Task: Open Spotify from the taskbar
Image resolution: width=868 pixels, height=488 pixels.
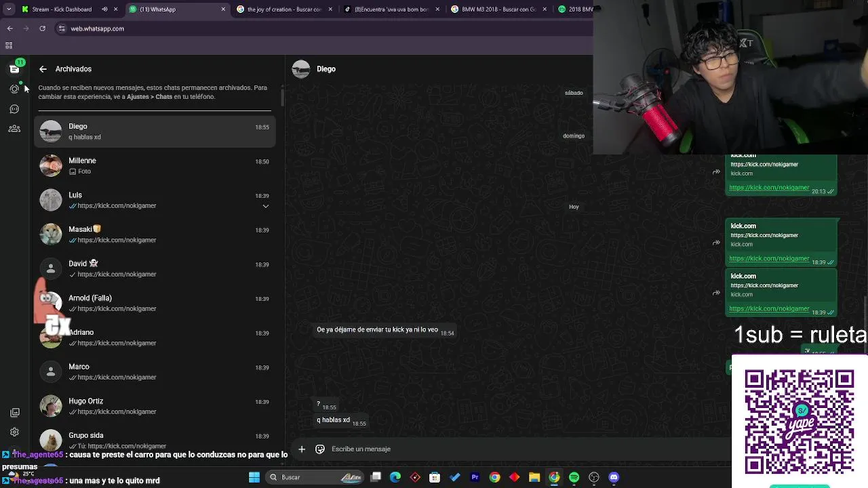Action: [x=574, y=477]
